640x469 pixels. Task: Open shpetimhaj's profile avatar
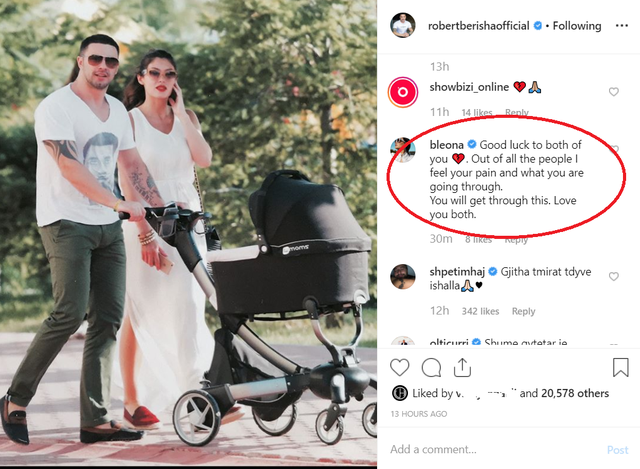coord(403,276)
